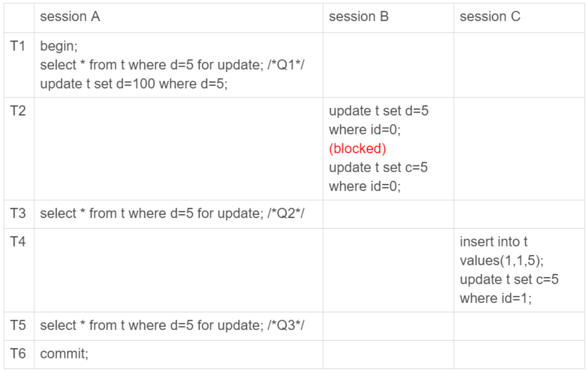Image resolution: width=588 pixels, height=370 pixels.
Task: Select the T6 row label
Action: (18, 354)
